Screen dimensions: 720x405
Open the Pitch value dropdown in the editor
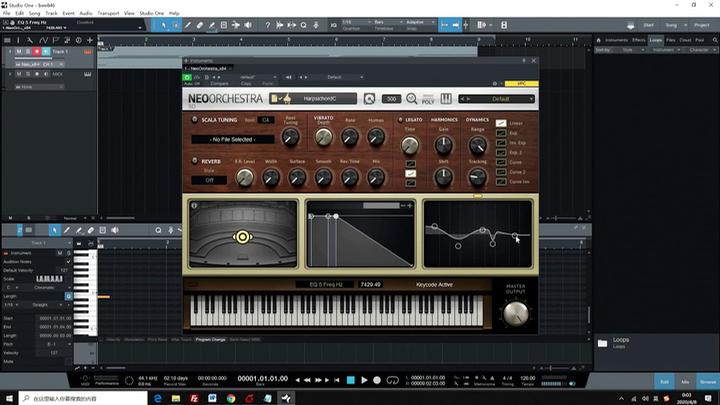pyautogui.click(x=54, y=344)
